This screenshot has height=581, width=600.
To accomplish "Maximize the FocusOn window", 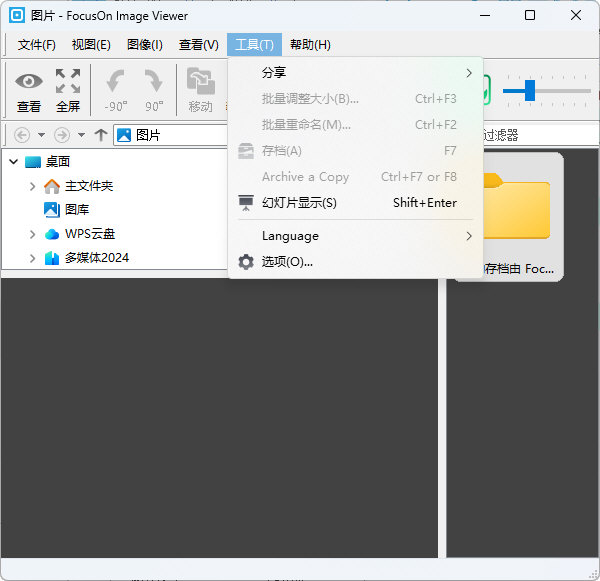I will 530,15.
